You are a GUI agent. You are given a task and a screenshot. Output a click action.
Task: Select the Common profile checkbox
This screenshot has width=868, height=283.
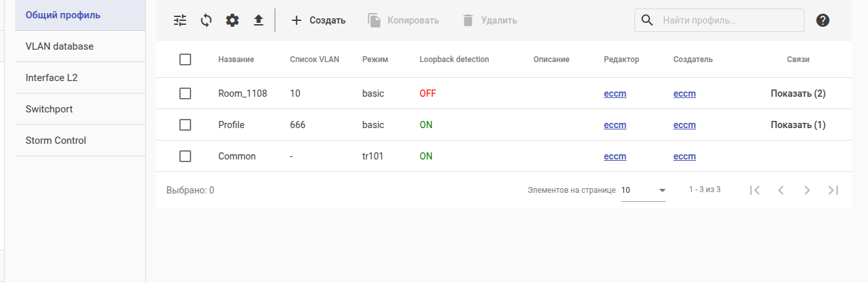tap(185, 156)
